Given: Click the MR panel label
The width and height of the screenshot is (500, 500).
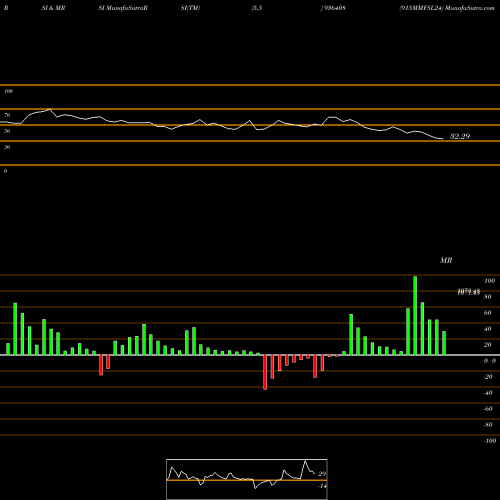Looking at the screenshot, I should coord(446,260).
